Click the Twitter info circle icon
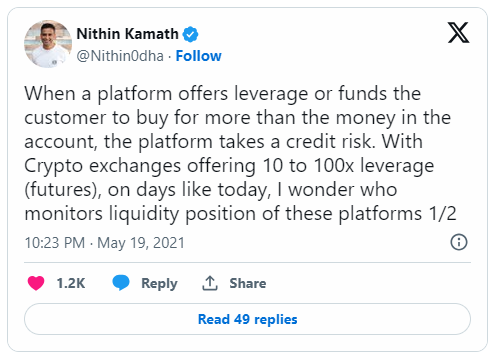Screen dimensions: 499x361 [459, 242]
